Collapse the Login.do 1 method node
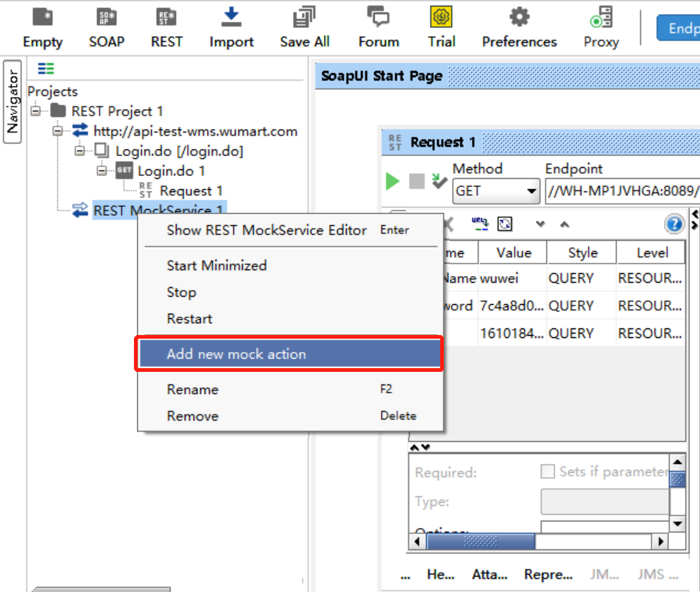700x592 pixels. (x=102, y=171)
